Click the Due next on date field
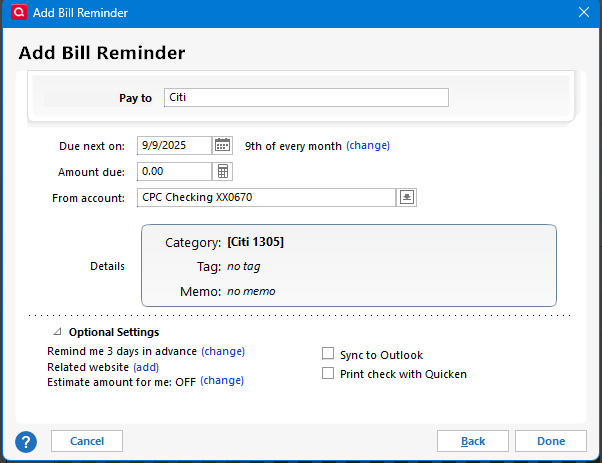Screen dimensions: 602x463 (x=174, y=146)
